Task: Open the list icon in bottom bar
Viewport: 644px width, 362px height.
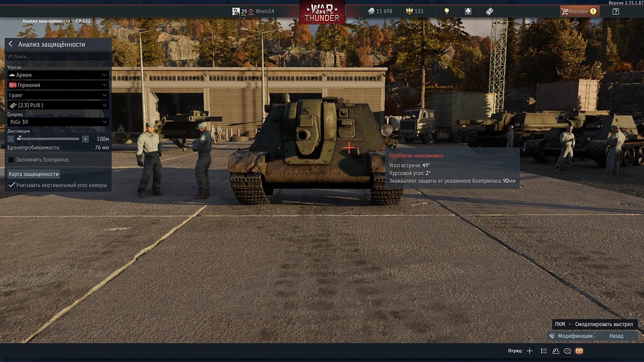Action: pos(544,351)
